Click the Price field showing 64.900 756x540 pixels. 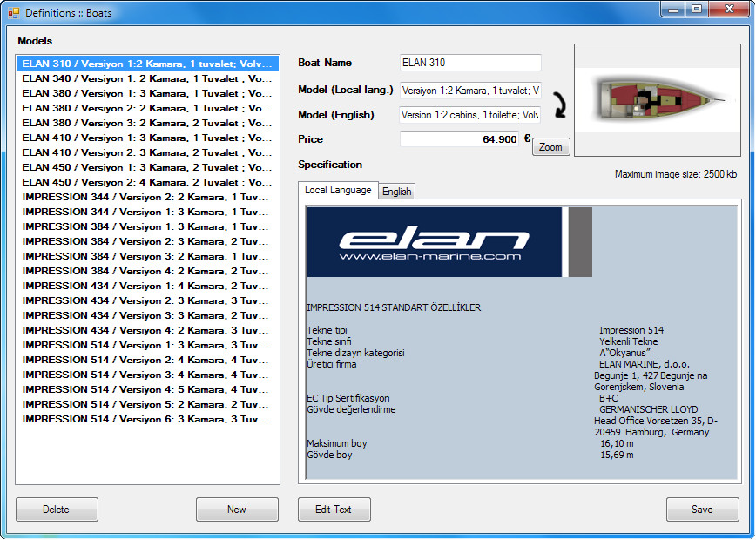pyautogui.click(x=459, y=139)
